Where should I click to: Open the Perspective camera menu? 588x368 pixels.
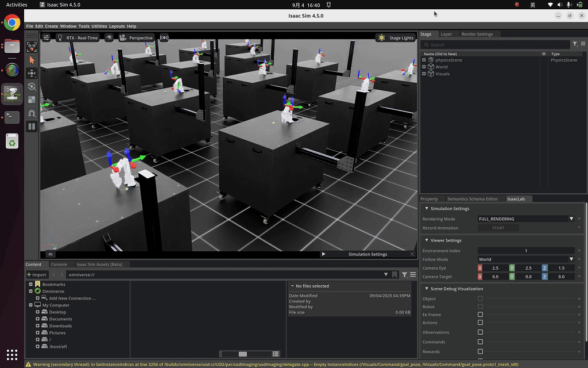[136, 37]
